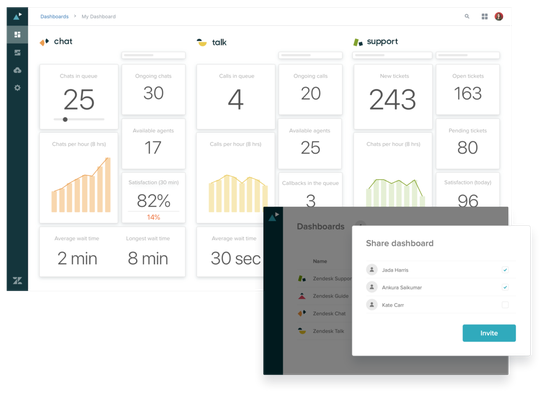Open the user profile avatar
The width and height of the screenshot is (540, 399).
point(499,16)
